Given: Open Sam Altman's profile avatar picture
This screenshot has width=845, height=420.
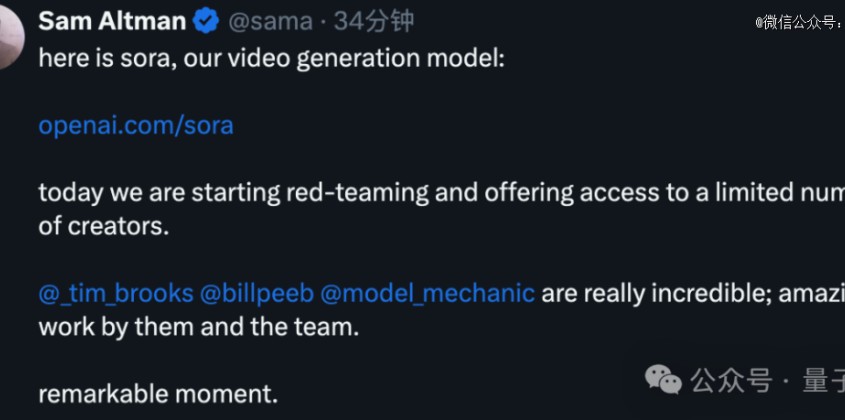Looking at the screenshot, I should 10,36.
